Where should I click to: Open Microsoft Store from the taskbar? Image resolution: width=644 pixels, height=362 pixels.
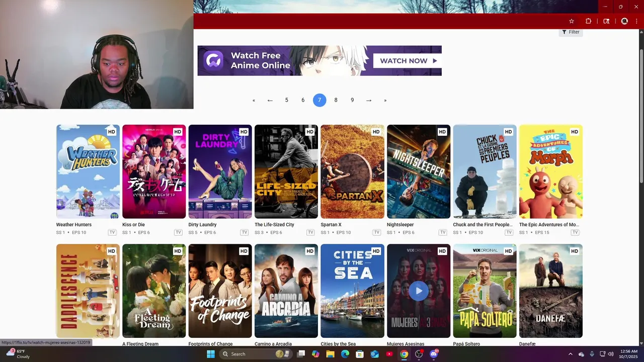click(360, 354)
